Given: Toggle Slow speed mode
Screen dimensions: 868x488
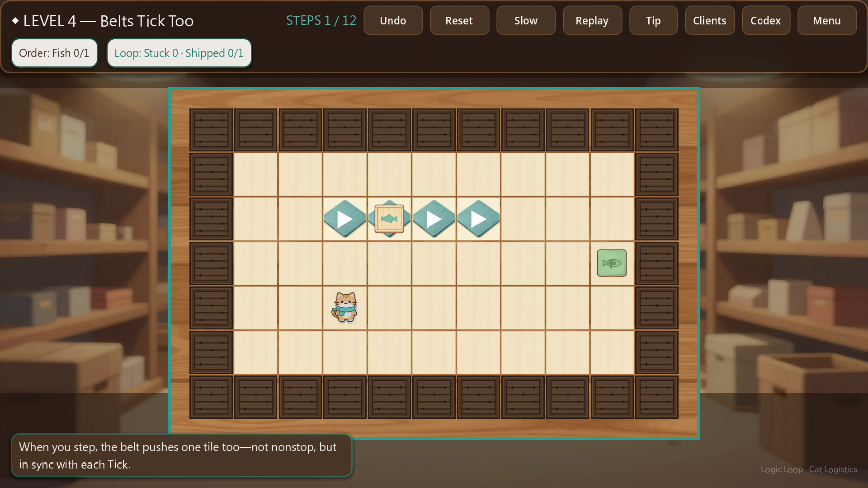Looking at the screenshot, I should point(526,20).
